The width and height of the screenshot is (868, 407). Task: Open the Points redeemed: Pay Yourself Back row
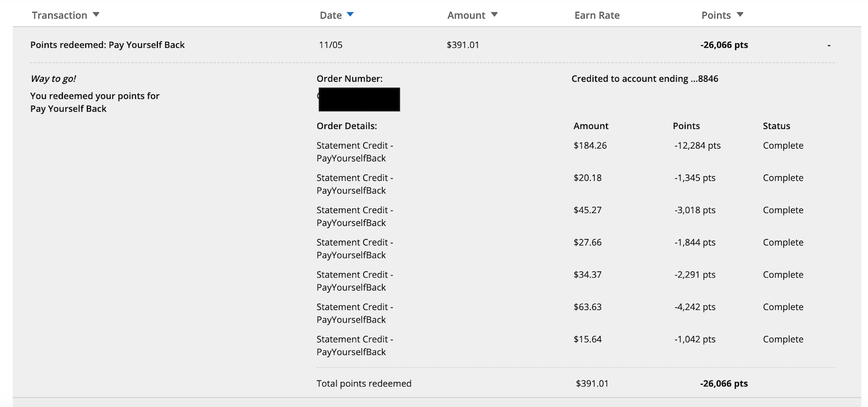pyautogui.click(x=107, y=45)
